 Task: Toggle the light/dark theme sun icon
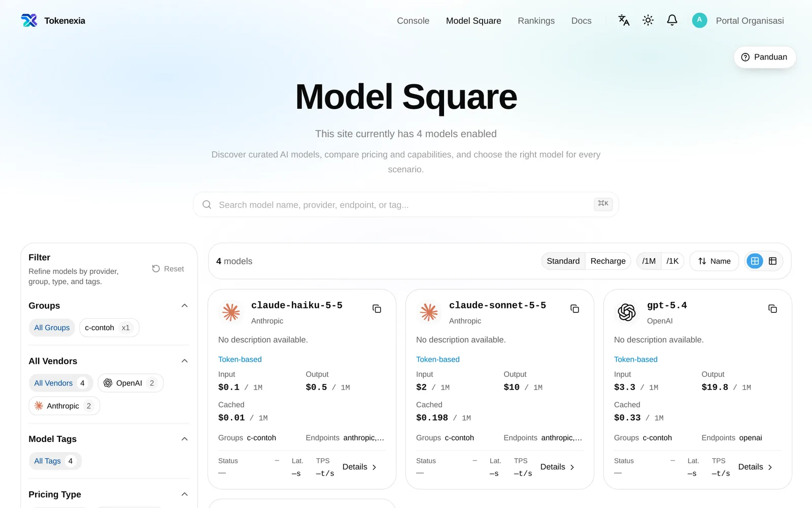(648, 20)
